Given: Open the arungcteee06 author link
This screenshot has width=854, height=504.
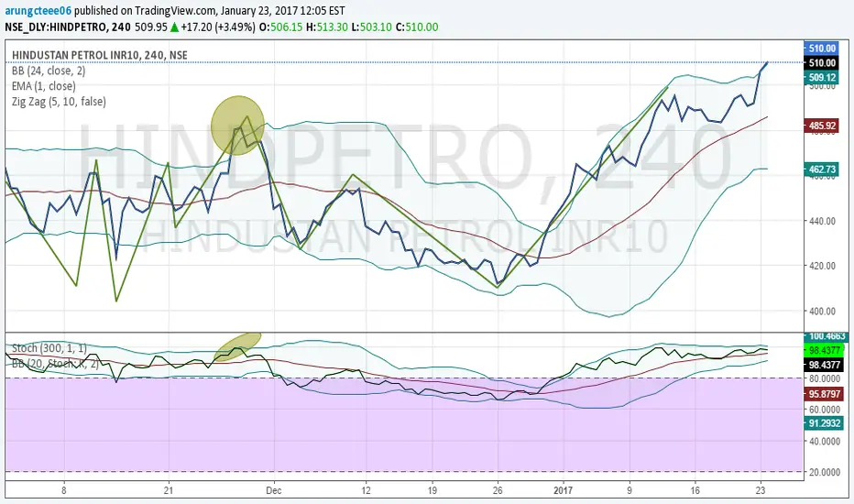Looking at the screenshot, I should [x=38, y=10].
